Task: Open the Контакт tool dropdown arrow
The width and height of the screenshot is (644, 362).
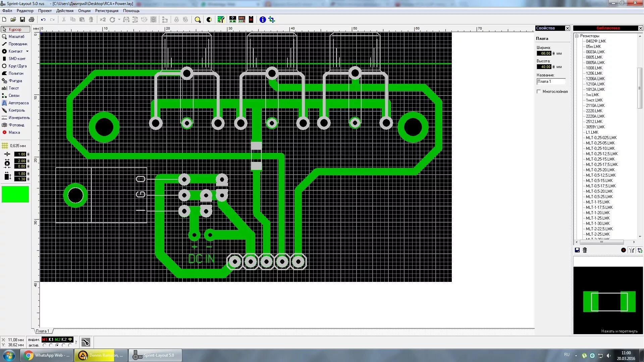Action: (x=27, y=51)
